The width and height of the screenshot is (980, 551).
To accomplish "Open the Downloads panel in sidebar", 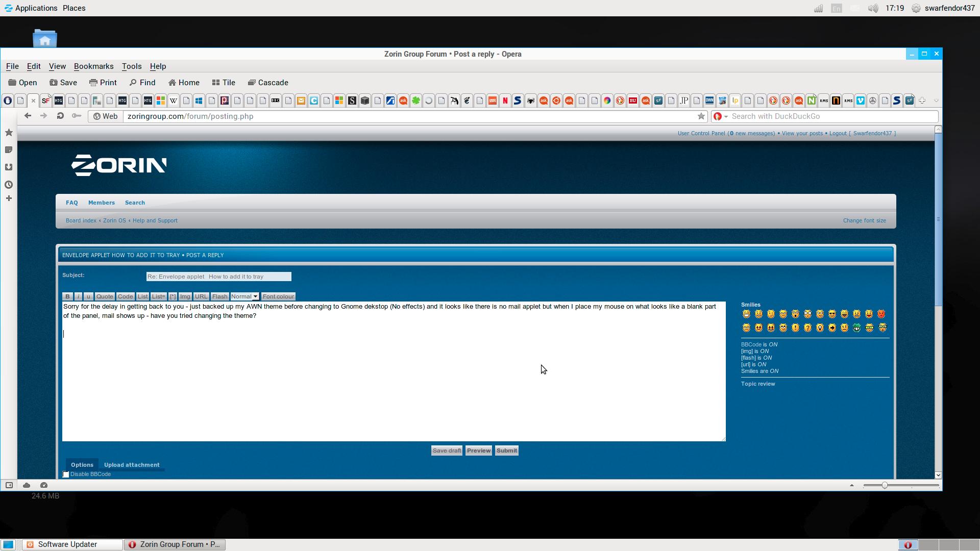I will coord(9,167).
